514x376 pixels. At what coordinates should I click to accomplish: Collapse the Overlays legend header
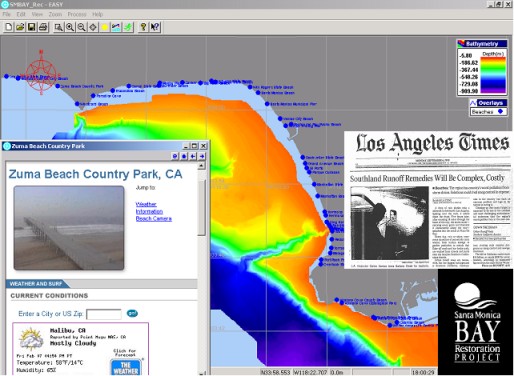tap(489, 103)
